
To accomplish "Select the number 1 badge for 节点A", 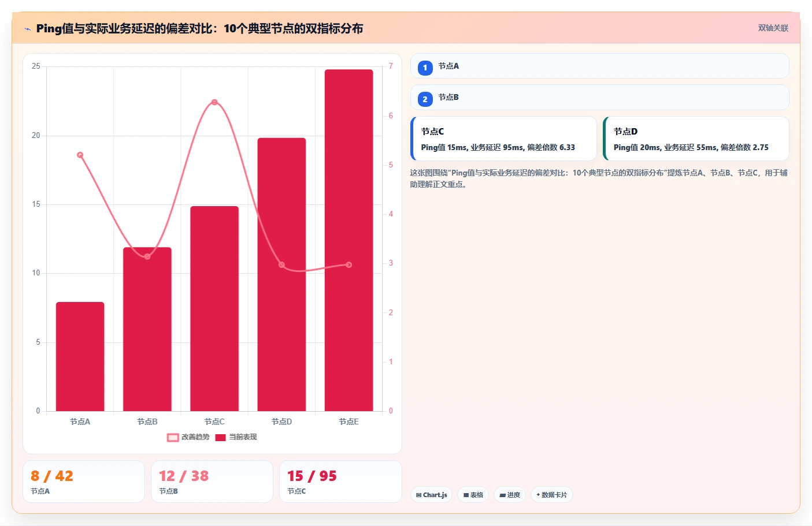I will [425, 68].
